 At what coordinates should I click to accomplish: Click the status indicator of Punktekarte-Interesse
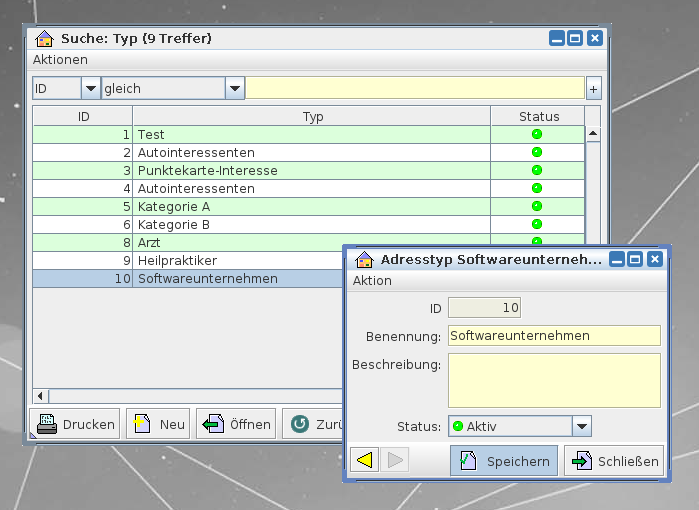[x=536, y=170]
